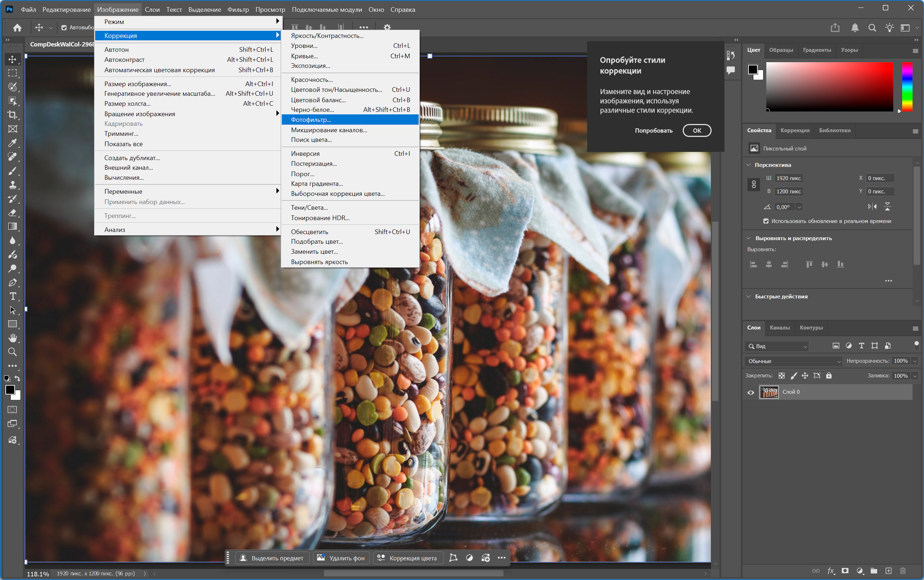The image size is (924, 580).
Task: Toggle real-time update checkbox
Action: coord(766,221)
